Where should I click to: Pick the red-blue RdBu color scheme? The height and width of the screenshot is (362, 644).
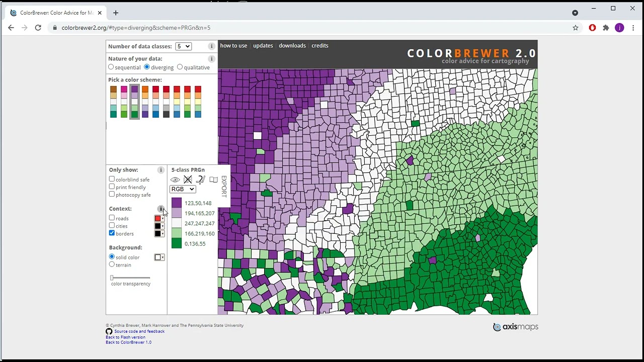(x=155, y=102)
